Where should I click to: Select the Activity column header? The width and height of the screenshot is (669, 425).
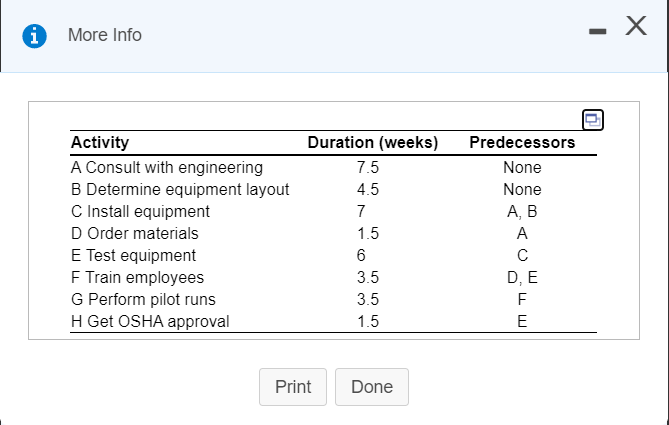(x=100, y=142)
